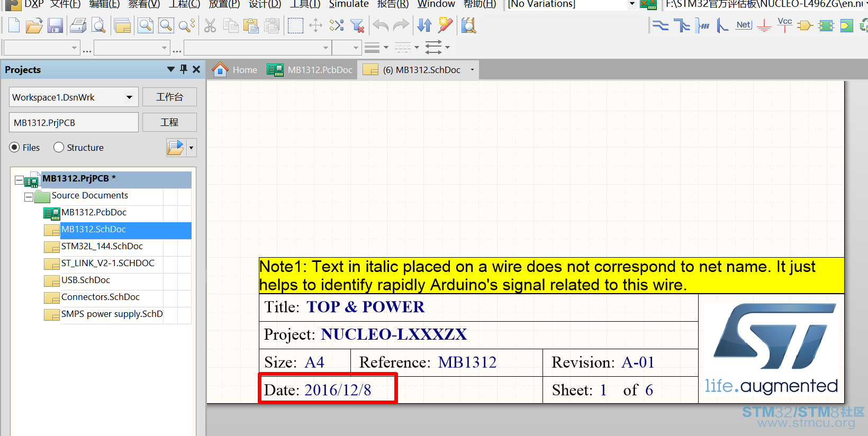Viewport: 868px width, 436px height.
Task: Open the line style dropdown in formatting bar
Action: coord(417,48)
